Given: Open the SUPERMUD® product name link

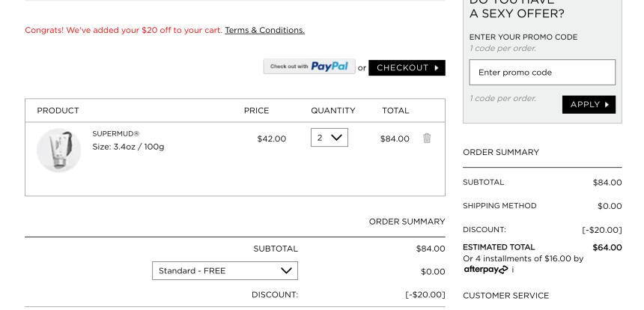Looking at the screenshot, I should 116,134.
